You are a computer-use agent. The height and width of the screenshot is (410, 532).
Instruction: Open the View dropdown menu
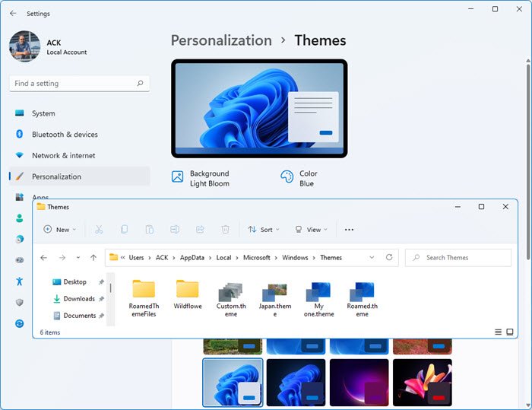click(309, 229)
